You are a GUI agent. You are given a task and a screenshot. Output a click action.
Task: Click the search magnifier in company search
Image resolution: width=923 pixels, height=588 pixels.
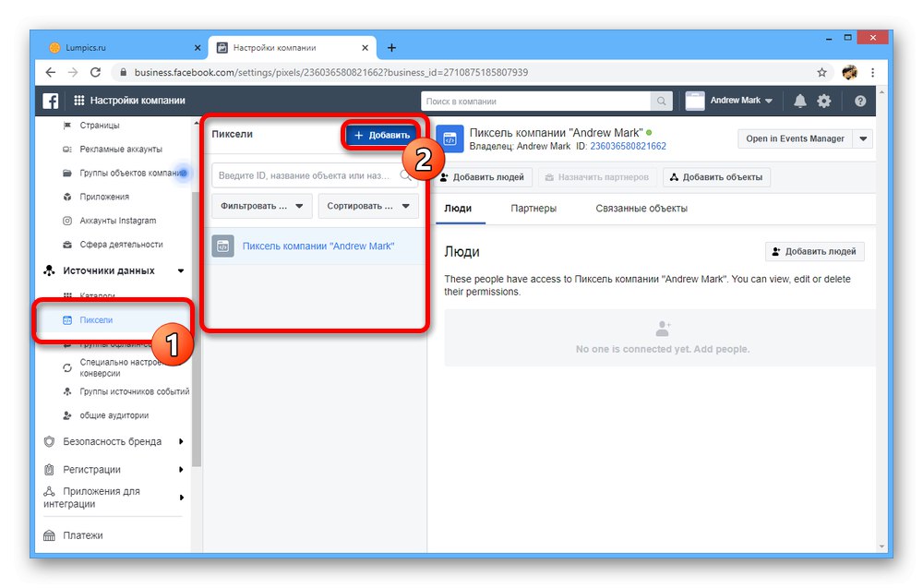point(661,102)
